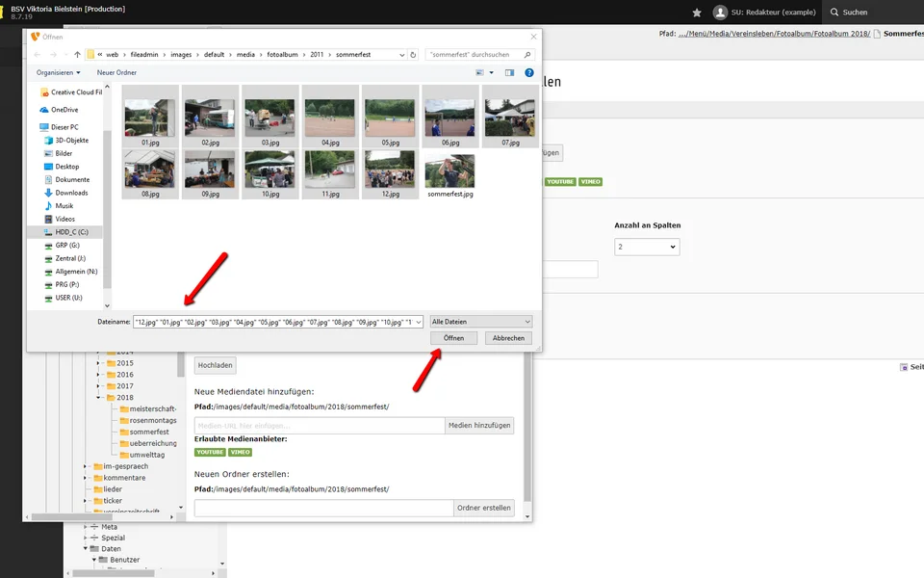Click the bookmark star in TYPO3 top bar
924x578 pixels.
[697, 13]
